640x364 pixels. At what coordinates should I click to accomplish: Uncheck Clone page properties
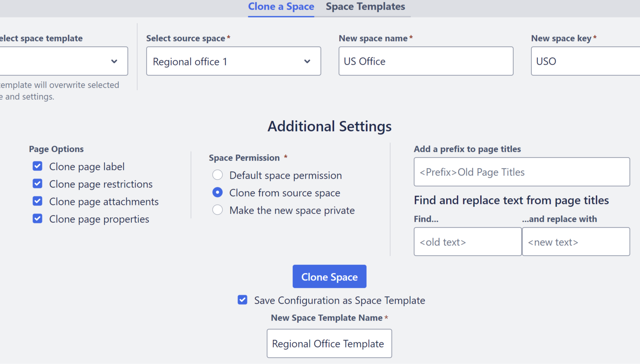[x=37, y=218]
